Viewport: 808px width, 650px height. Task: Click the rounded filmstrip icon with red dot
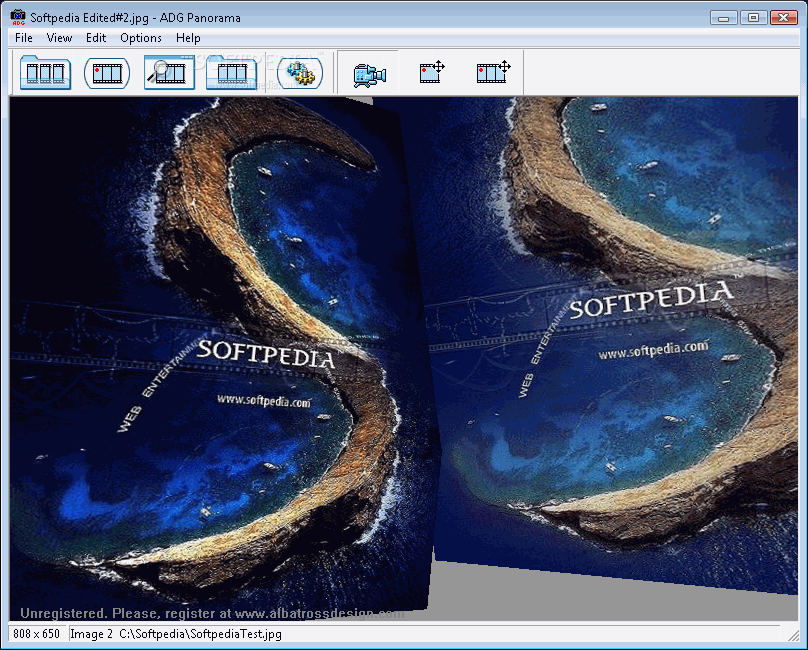[x=107, y=73]
